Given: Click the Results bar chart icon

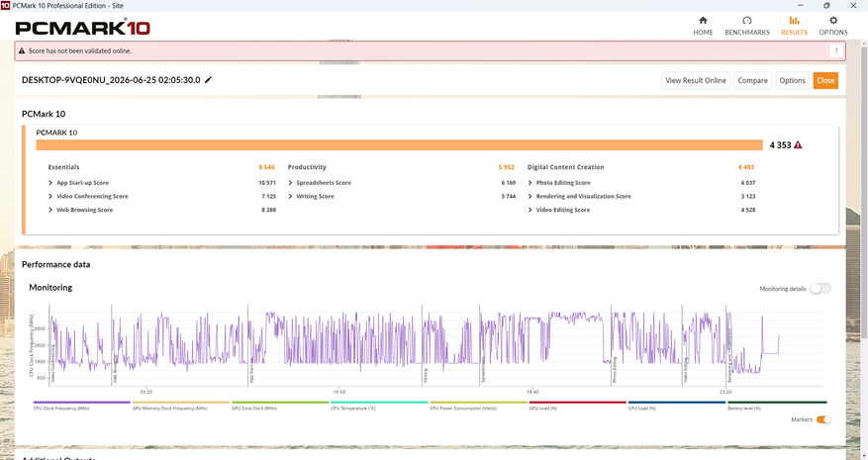Looking at the screenshot, I should point(794,21).
